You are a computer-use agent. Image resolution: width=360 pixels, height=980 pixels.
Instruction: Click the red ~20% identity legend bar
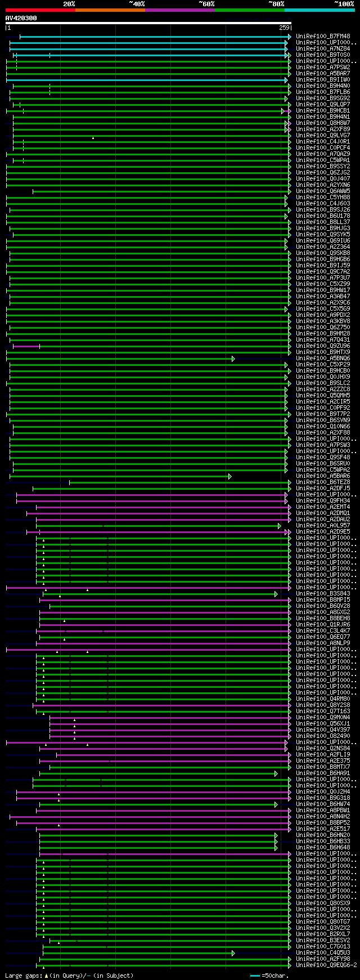(x=40, y=10)
